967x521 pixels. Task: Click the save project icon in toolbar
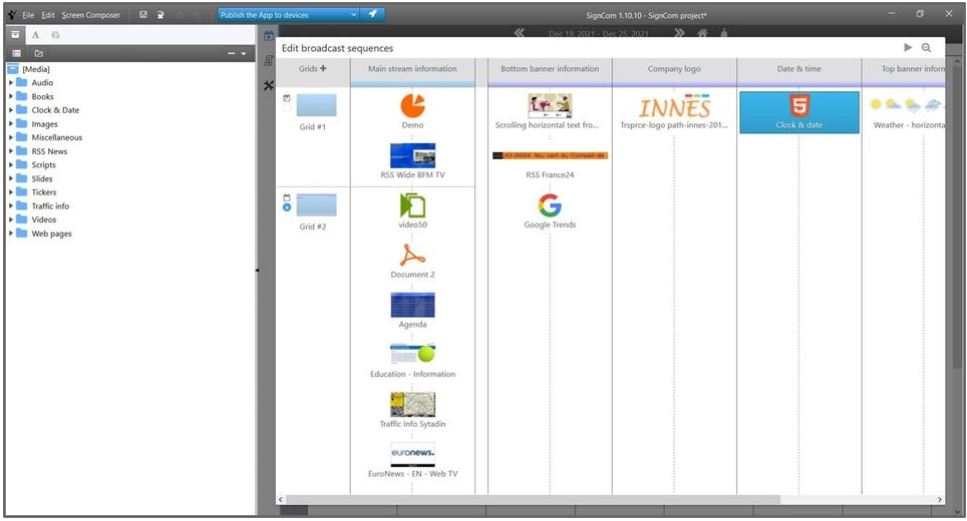click(x=143, y=15)
